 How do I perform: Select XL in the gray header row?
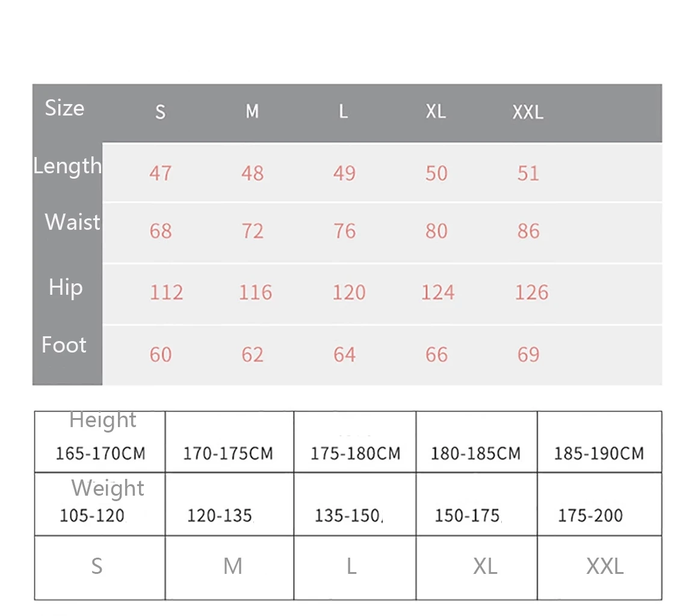pos(436,112)
